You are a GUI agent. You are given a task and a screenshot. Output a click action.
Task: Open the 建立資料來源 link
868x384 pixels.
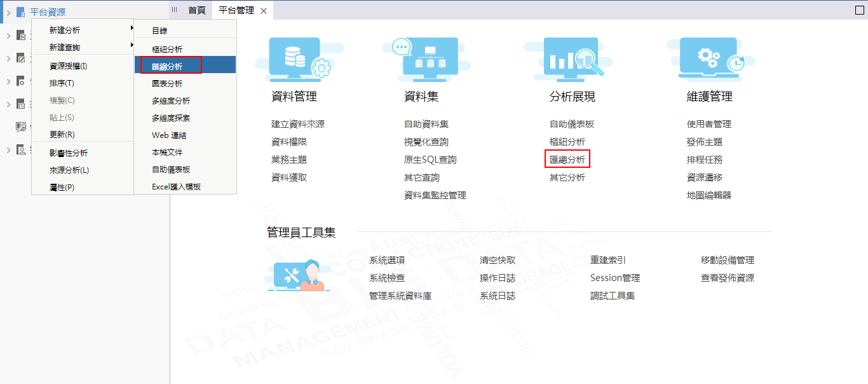pos(297,124)
